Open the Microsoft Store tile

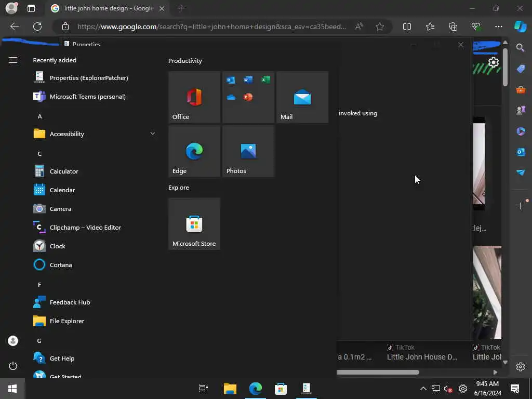tap(194, 224)
